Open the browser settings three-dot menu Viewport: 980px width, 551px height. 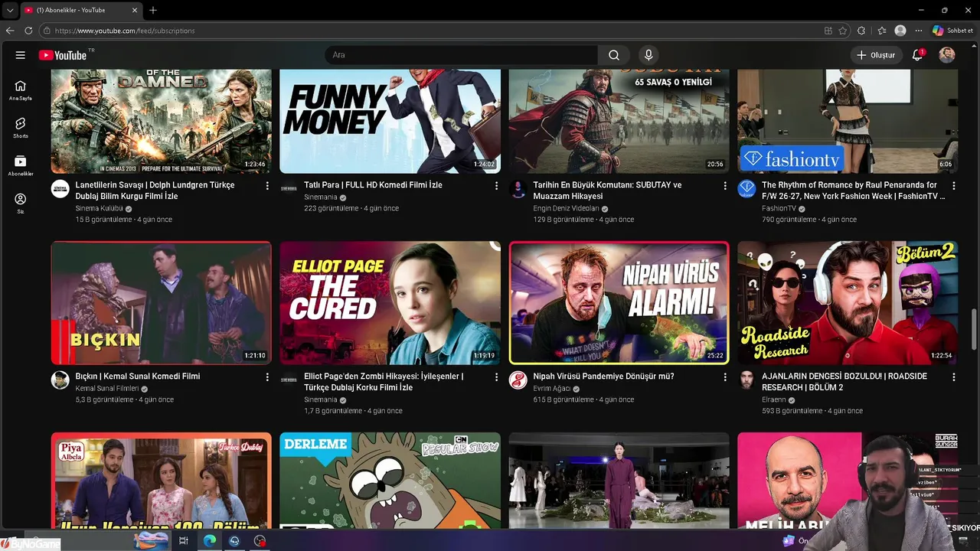tap(919, 31)
